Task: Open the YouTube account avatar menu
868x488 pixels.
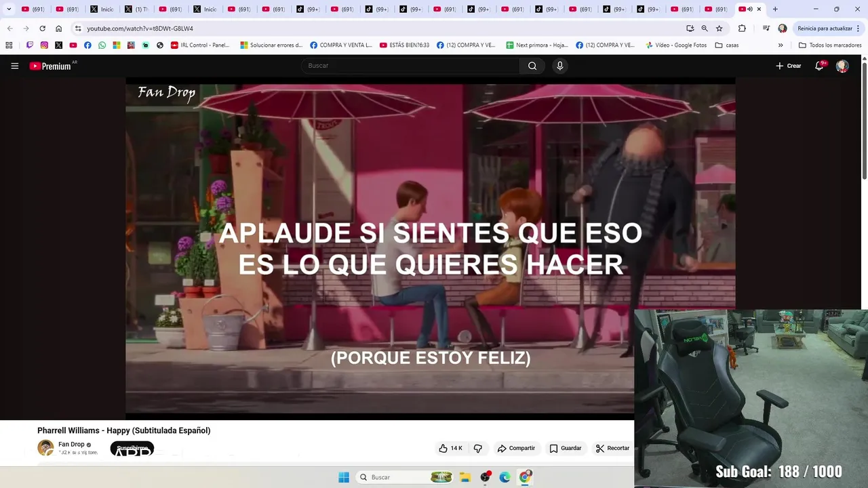Action: [842, 66]
